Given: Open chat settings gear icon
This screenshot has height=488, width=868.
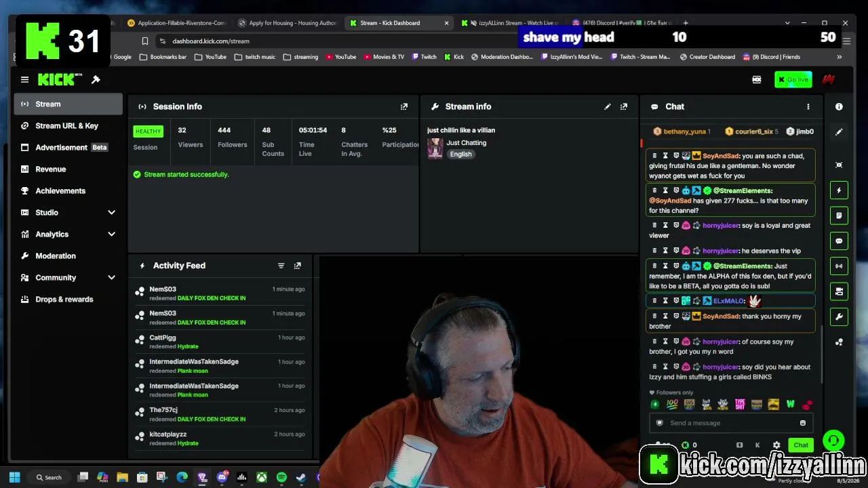Looking at the screenshot, I should (776, 445).
